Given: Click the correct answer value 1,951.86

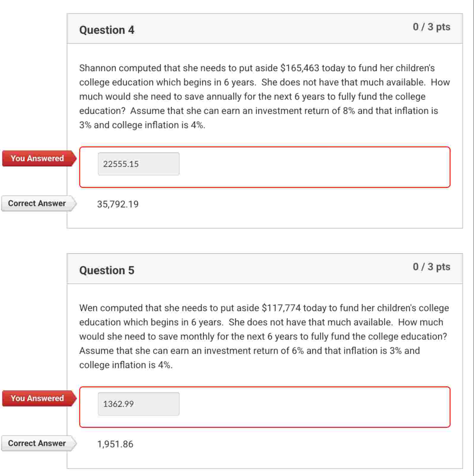Looking at the screenshot, I should [x=115, y=444].
